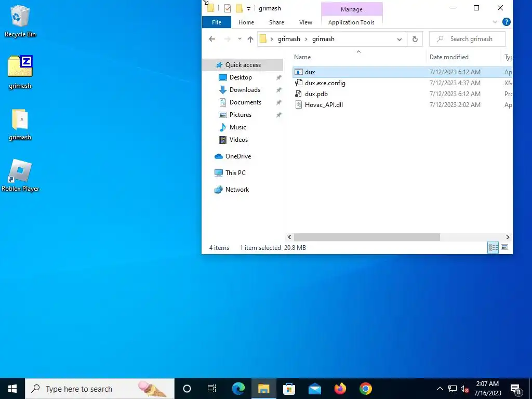Open the Customize Quick Access Toolbar dropdown
This screenshot has width=532, height=399.
(x=248, y=9)
